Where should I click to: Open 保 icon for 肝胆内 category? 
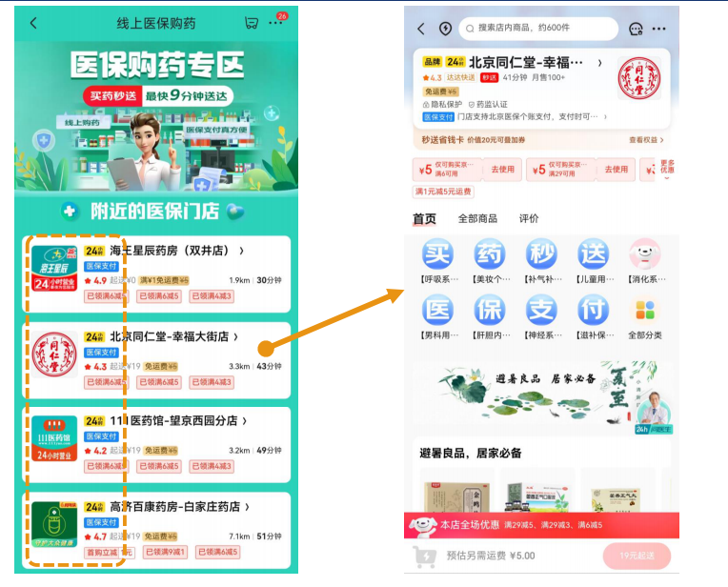(490, 310)
